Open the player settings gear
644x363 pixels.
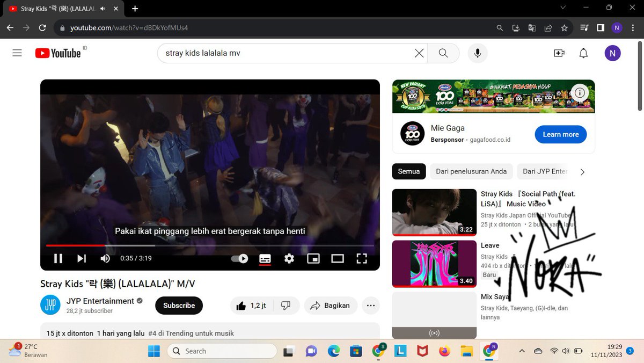289,258
